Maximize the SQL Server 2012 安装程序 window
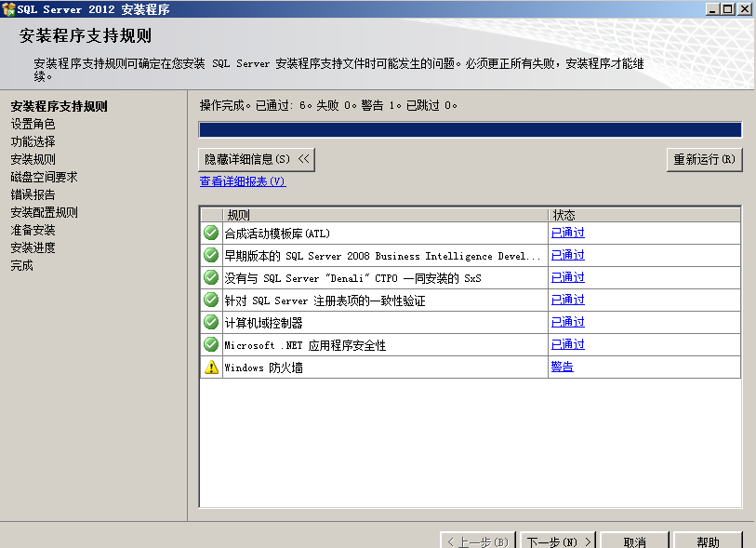 pyautogui.click(x=727, y=8)
